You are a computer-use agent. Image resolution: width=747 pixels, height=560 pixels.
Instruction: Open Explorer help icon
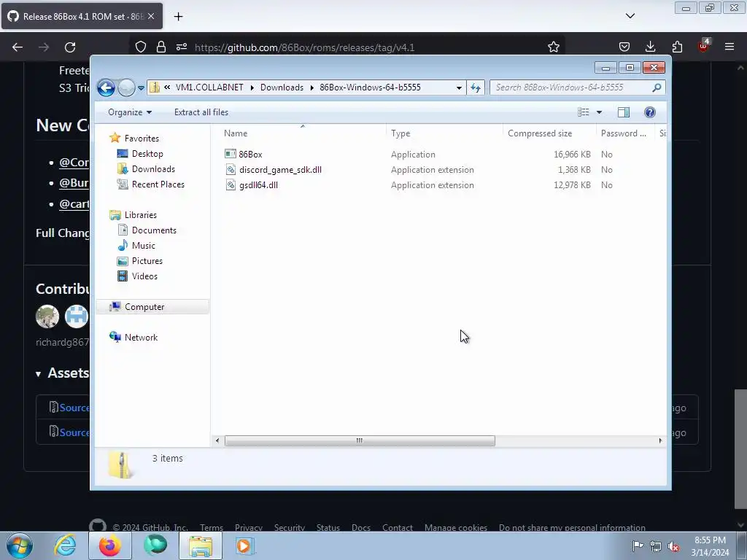pyautogui.click(x=649, y=112)
